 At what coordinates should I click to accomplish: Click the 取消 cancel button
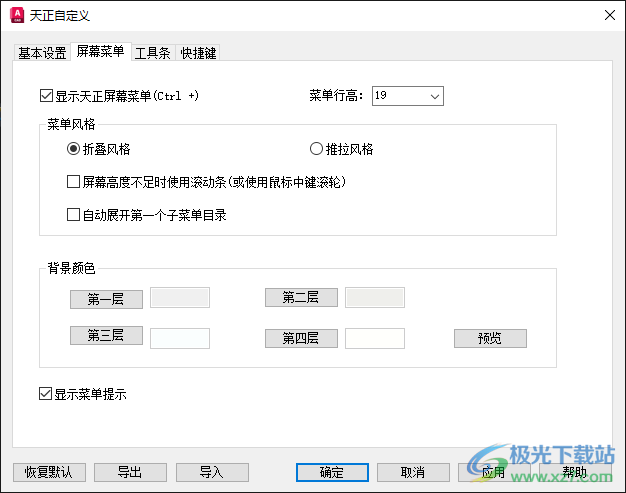(414, 473)
